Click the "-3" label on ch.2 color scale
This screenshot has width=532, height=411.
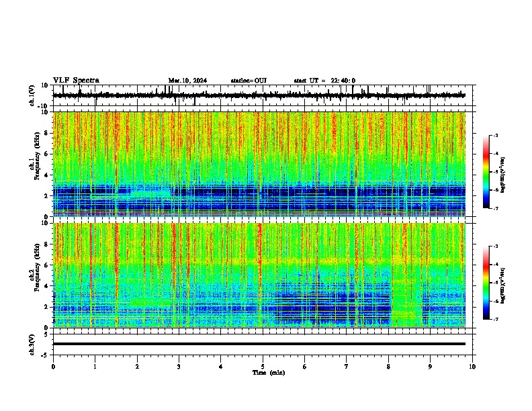(495, 246)
